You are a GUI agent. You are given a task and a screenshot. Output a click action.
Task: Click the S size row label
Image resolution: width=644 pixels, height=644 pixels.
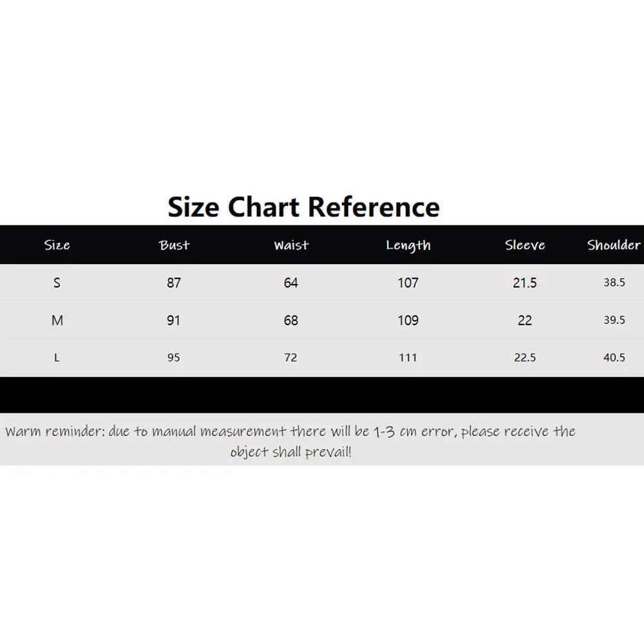[57, 283]
